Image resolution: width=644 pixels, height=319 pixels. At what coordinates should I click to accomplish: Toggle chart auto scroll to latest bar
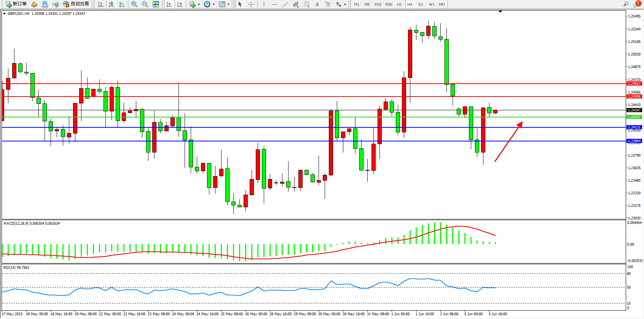pos(169,4)
